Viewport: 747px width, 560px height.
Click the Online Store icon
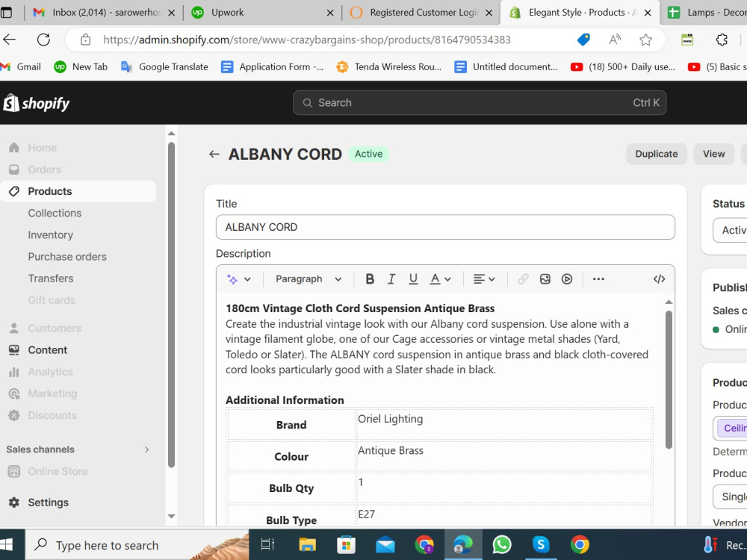point(14,471)
